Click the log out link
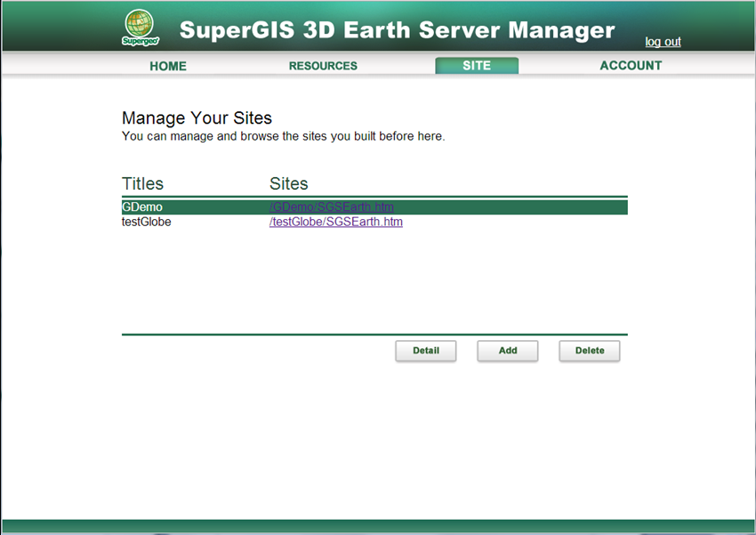The image size is (756, 535). [x=663, y=42]
